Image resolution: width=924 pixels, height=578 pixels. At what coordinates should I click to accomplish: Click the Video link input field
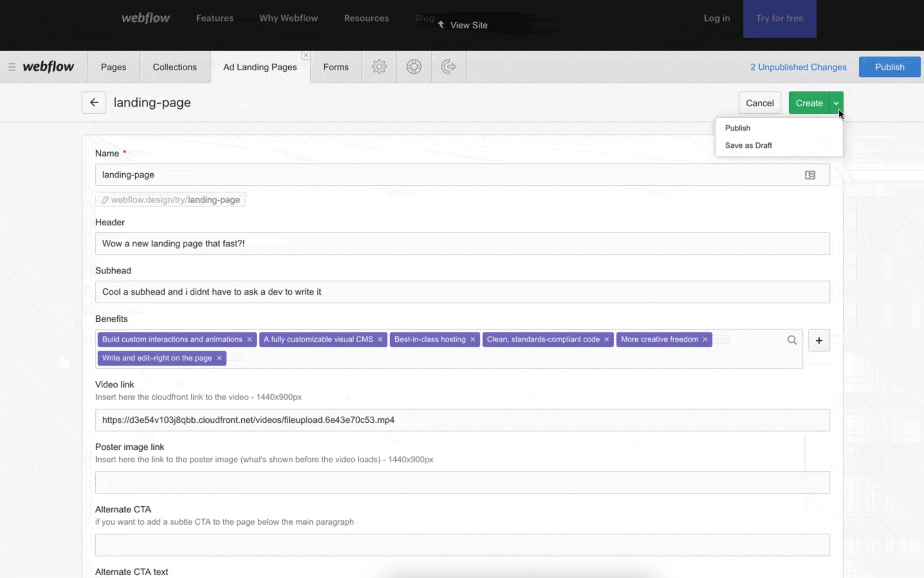tap(462, 420)
